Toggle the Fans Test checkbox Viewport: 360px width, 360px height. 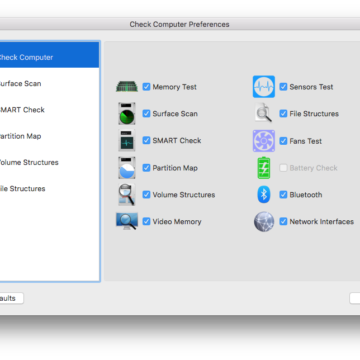click(283, 141)
